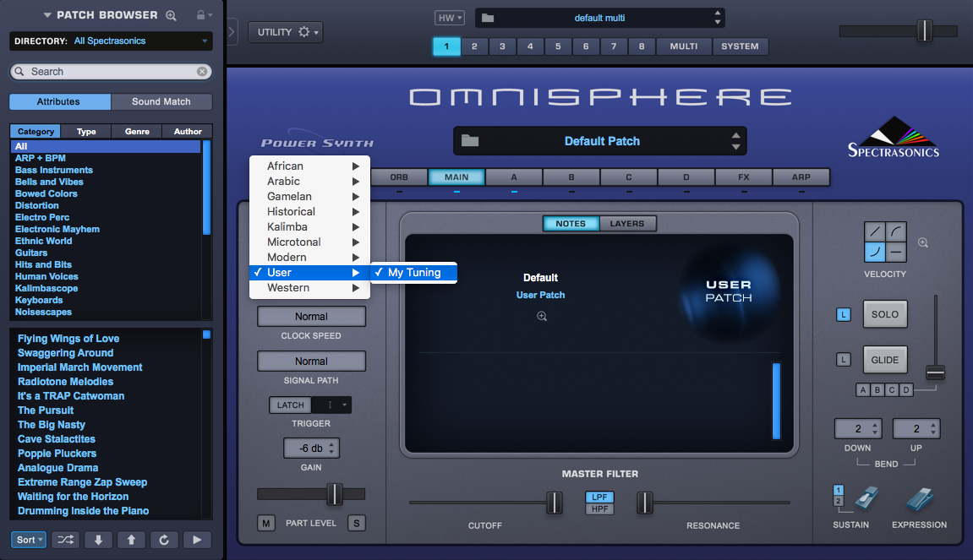Click the Spectrasonics logo
The height and width of the screenshot is (560, 973).
(893, 137)
